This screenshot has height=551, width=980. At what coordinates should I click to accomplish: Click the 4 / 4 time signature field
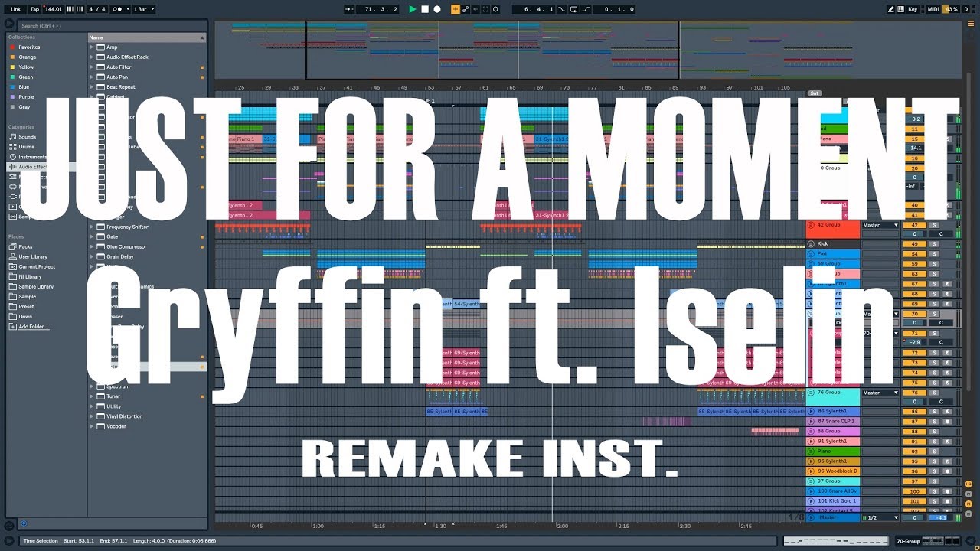tap(96, 9)
